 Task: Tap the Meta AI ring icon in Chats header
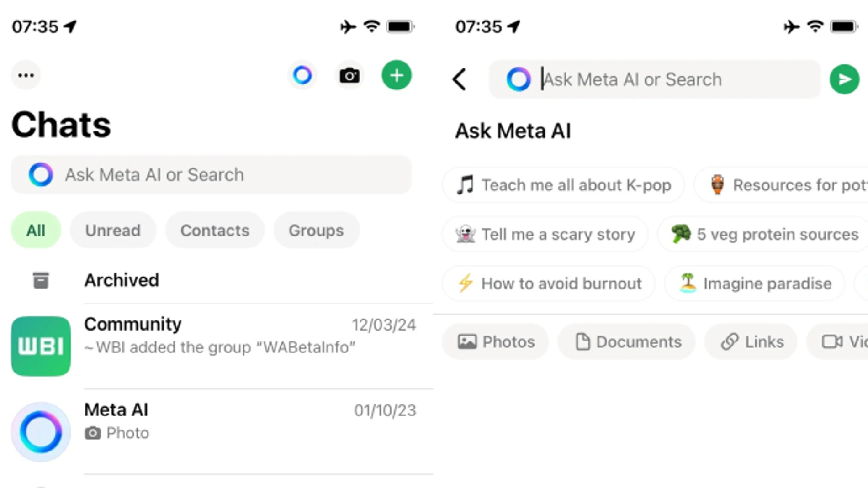tap(302, 75)
